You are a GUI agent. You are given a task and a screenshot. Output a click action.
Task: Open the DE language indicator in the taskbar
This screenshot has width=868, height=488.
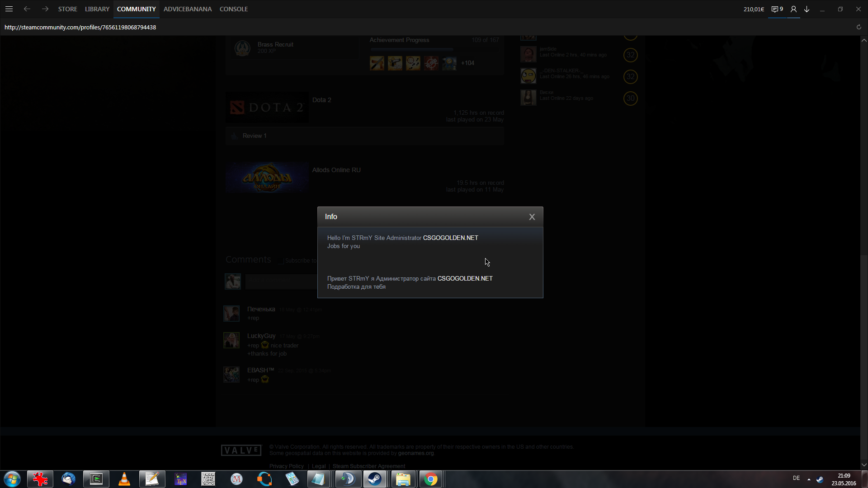796,478
